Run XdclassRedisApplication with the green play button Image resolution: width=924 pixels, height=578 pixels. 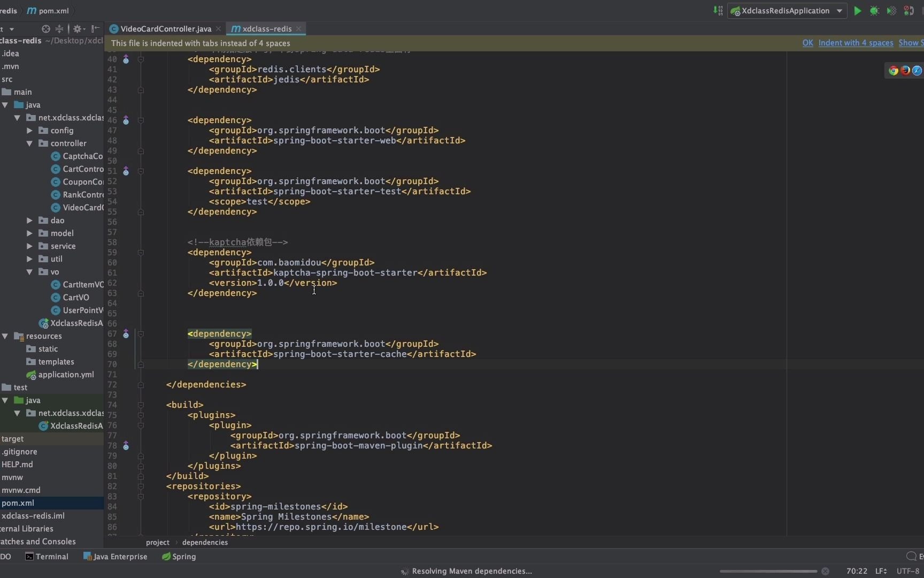click(858, 11)
